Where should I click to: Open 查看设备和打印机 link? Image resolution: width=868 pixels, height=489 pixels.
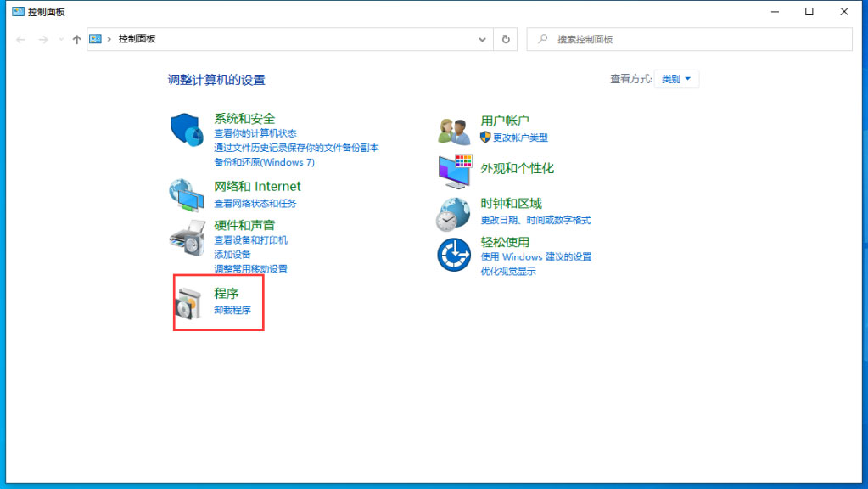[x=250, y=240]
